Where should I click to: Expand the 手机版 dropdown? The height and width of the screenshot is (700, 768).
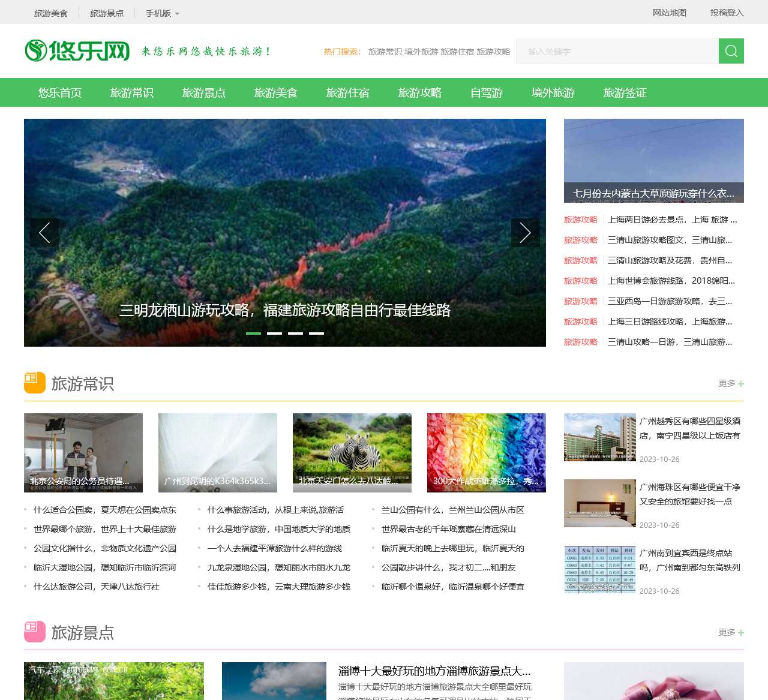pyautogui.click(x=163, y=13)
